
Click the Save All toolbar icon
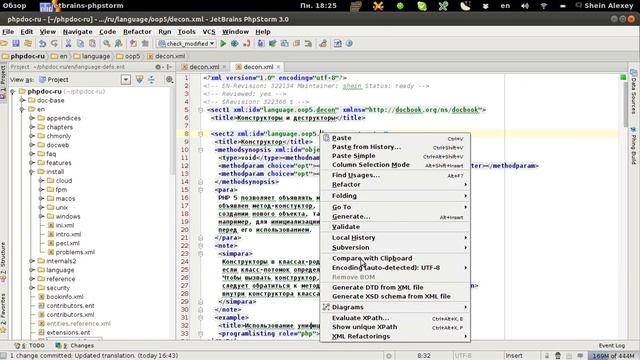(x=16, y=43)
